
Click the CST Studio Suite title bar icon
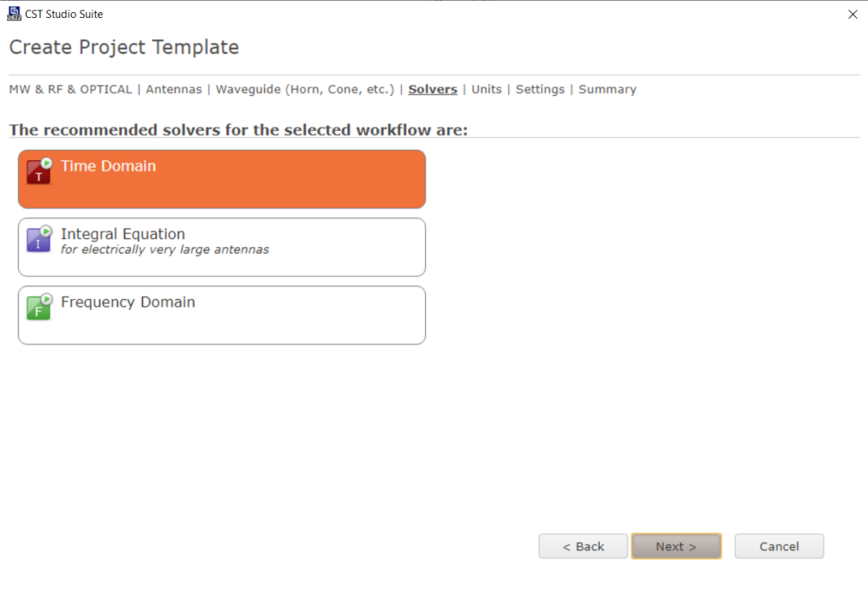(14, 14)
